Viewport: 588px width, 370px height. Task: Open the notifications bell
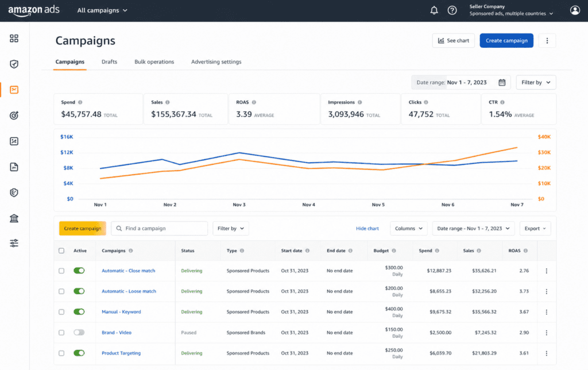[x=434, y=10]
